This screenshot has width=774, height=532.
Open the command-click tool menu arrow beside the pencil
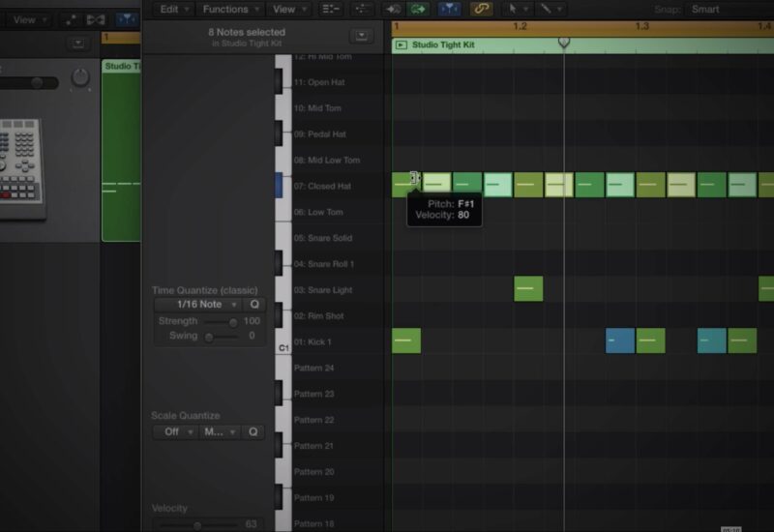coord(559,10)
